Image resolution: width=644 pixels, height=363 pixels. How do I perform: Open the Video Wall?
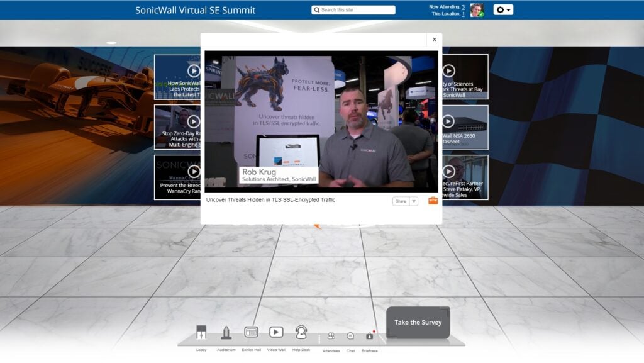click(x=276, y=332)
